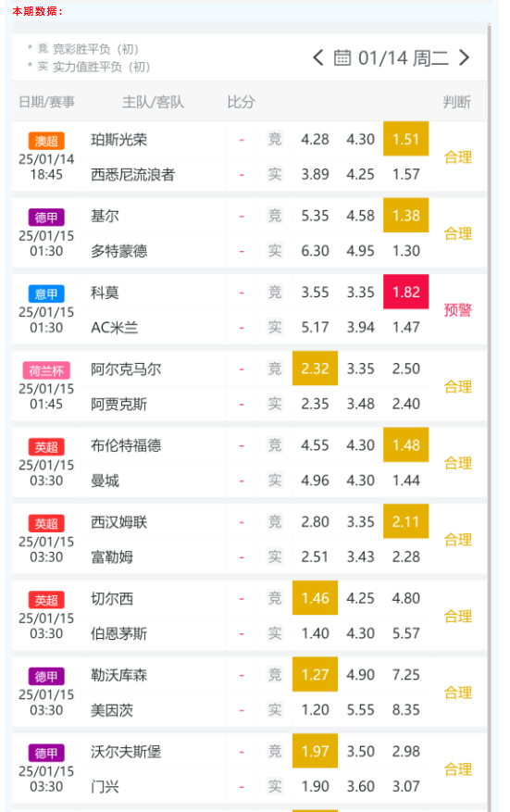Click 英超 badge for 布伦特福德 match
The width and height of the screenshot is (510, 812).
tap(46, 447)
